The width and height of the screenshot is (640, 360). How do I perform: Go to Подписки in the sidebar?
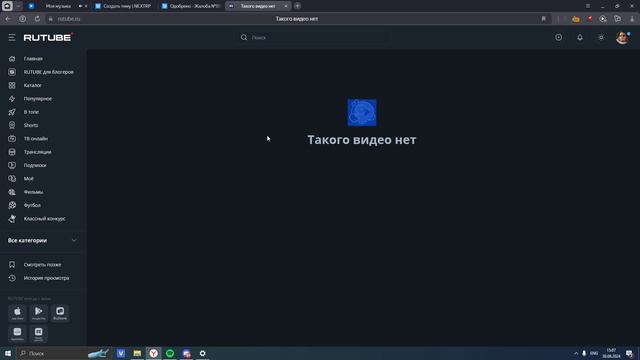pyautogui.click(x=35, y=165)
